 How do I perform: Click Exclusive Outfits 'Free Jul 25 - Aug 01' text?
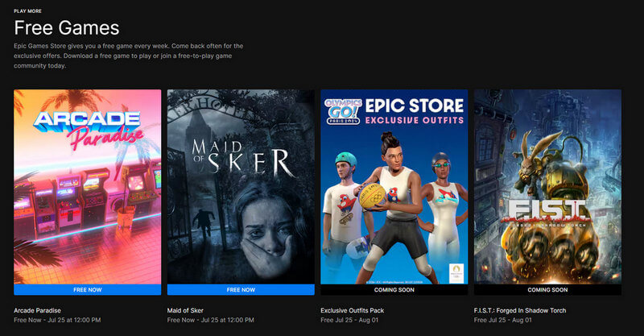[349, 320]
